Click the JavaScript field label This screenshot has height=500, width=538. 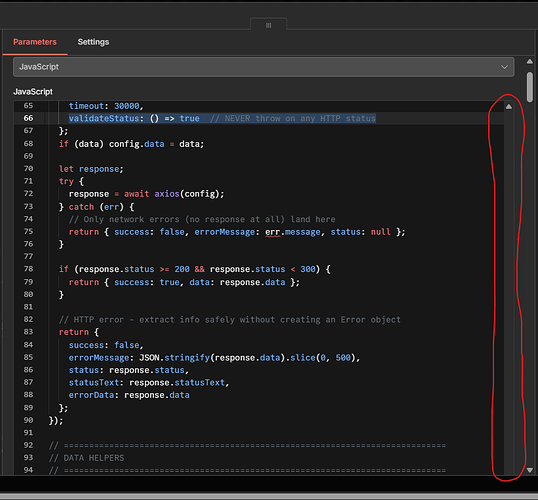33,92
